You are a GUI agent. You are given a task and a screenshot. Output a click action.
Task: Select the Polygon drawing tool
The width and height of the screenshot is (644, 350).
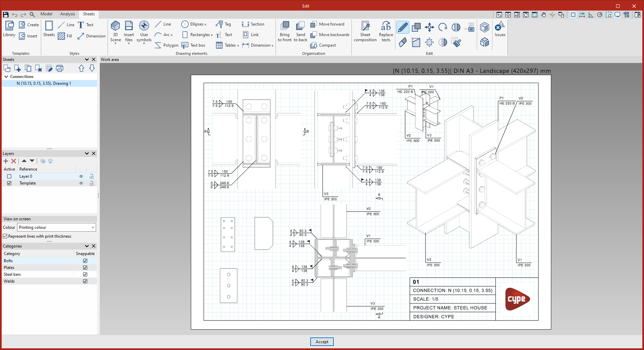pos(167,45)
